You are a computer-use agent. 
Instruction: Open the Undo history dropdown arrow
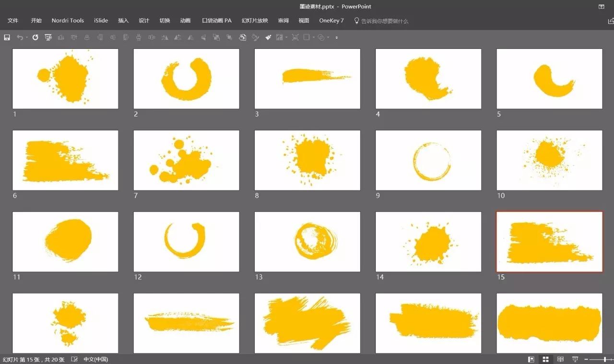tap(27, 37)
